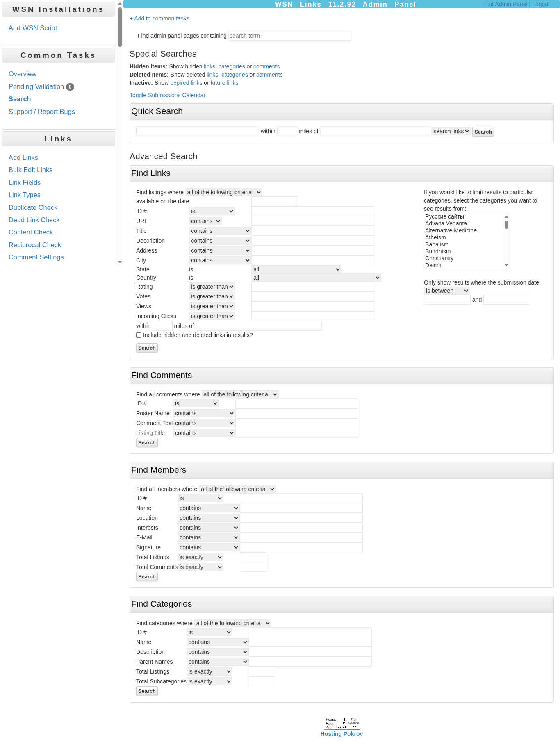Image resolution: width=560 pixels, height=742 pixels.
Task: Open Link Fields page
Action: pos(25,183)
